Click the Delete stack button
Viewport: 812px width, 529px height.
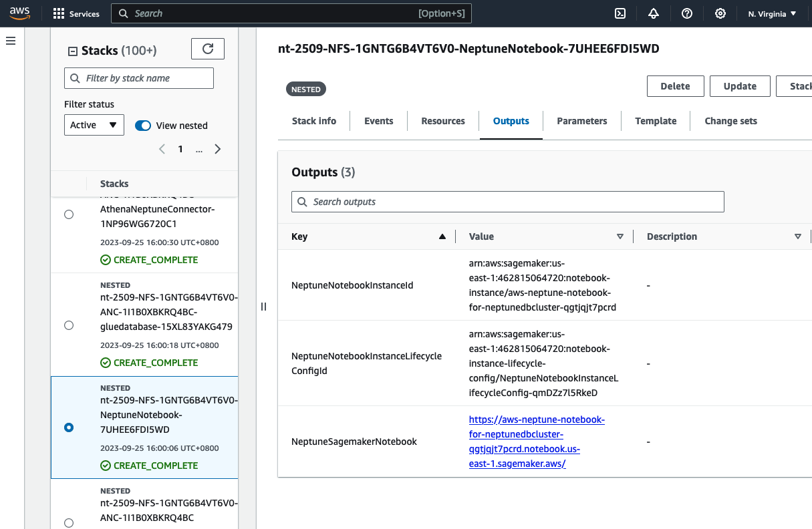[676, 86]
